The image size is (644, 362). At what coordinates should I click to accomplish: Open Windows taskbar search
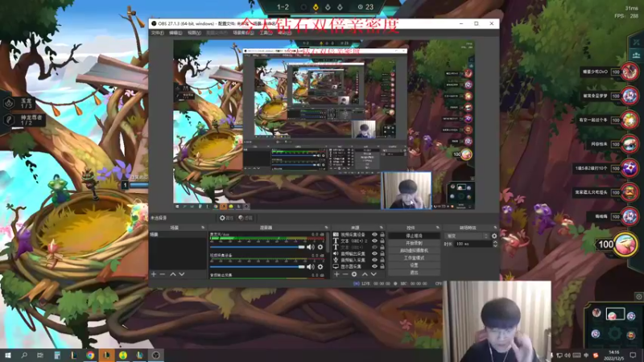coord(24,355)
